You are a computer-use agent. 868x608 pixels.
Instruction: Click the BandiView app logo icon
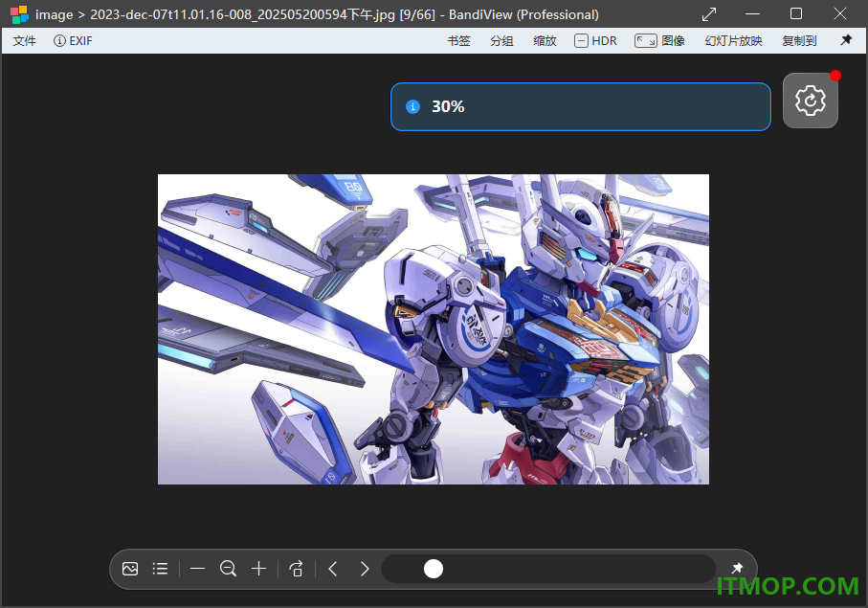point(19,14)
